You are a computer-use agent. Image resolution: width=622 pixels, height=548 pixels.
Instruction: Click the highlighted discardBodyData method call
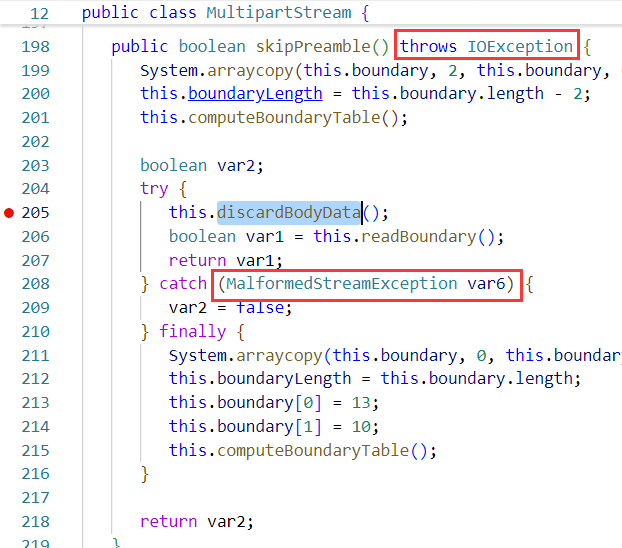tap(289, 212)
